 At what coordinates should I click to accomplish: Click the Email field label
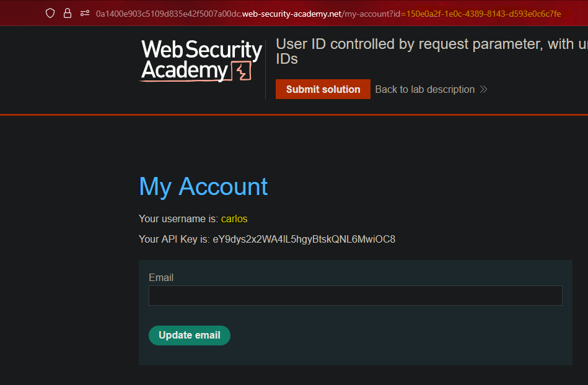(161, 277)
